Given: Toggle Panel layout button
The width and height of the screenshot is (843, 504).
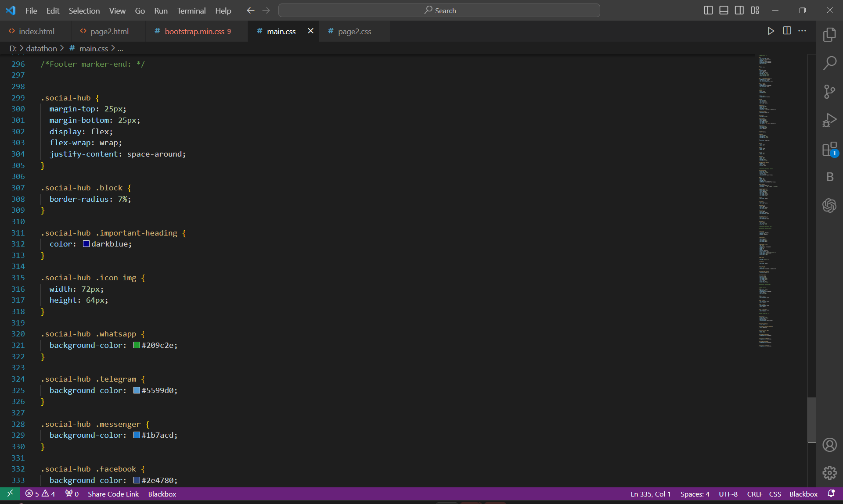Looking at the screenshot, I should (x=724, y=10).
